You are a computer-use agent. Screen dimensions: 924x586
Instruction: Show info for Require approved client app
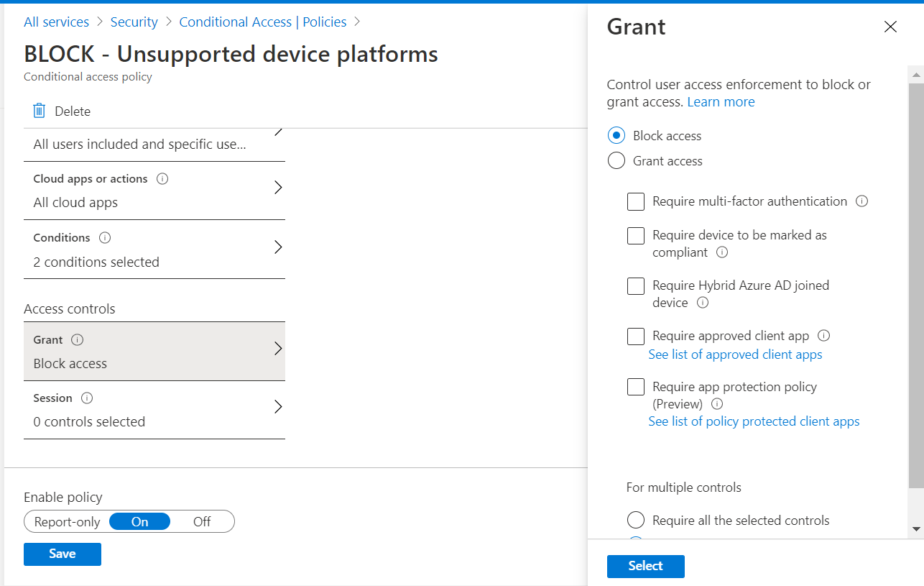(x=824, y=336)
